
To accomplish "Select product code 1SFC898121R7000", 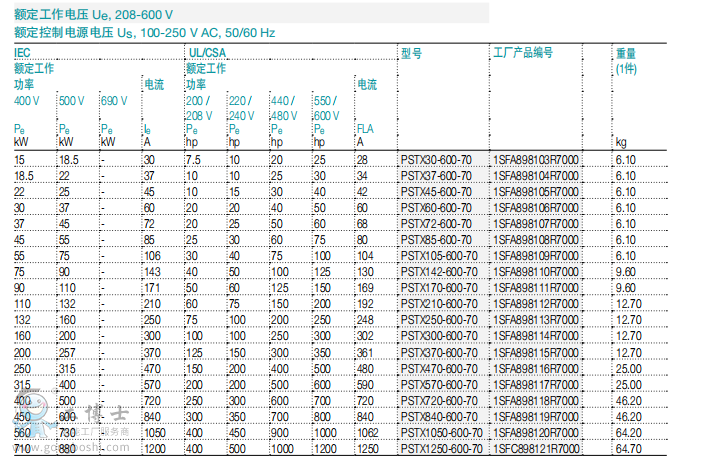I will (535, 448).
